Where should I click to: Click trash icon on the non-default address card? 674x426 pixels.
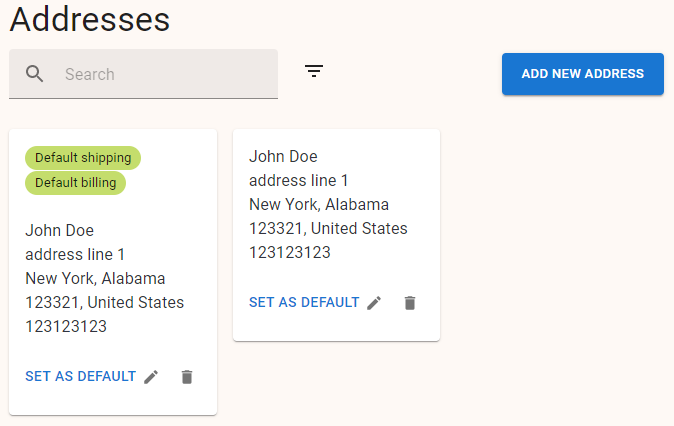click(x=410, y=303)
